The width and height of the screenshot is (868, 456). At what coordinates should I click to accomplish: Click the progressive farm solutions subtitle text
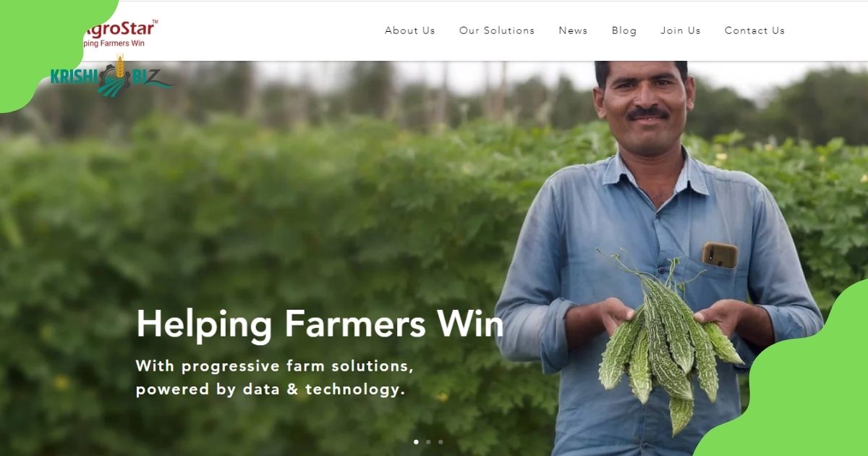[x=275, y=377]
